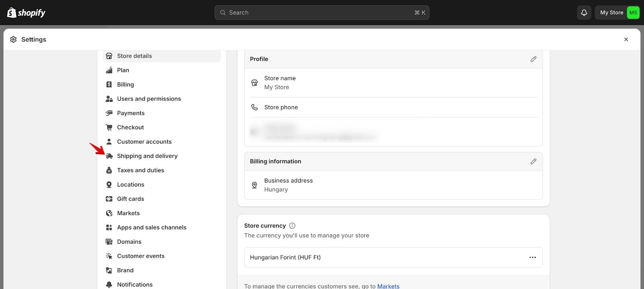Click the Users and permissions icon
Image resolution: width=644 pixels, height=289 pixels.
click(x=109, y=99)
